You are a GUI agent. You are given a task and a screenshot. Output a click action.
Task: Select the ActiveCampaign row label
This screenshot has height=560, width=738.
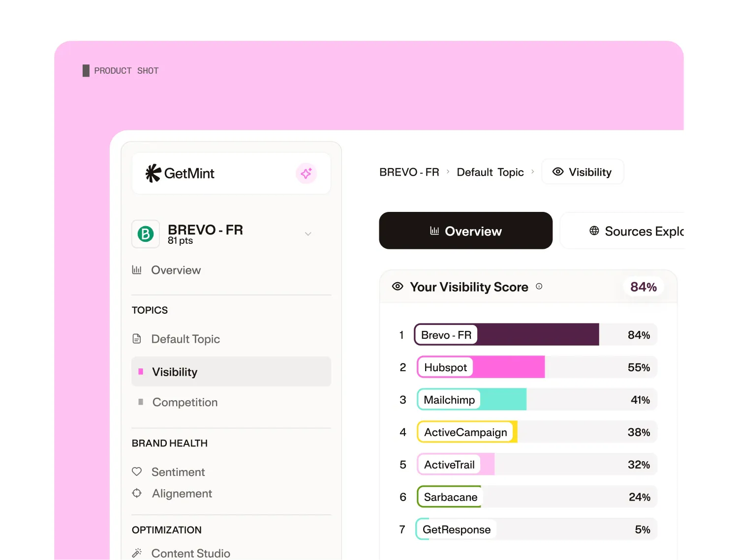coord(465,432)
